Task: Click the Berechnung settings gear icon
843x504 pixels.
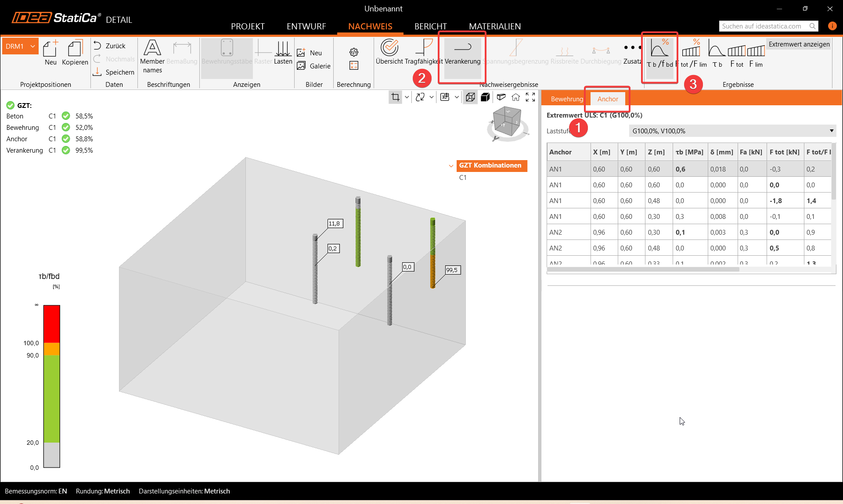Action: [x=354, y=52]
